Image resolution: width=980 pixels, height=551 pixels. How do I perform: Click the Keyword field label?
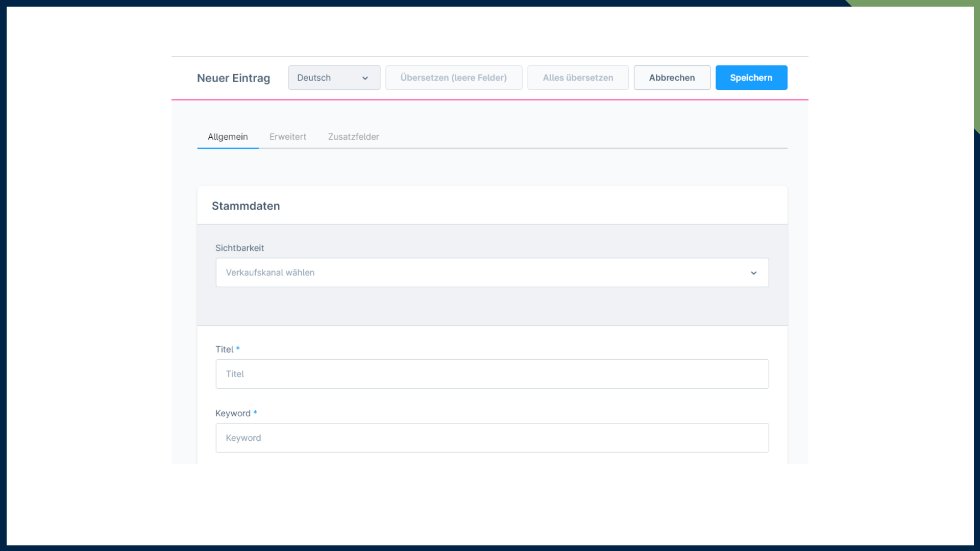(x=233, y=413)
